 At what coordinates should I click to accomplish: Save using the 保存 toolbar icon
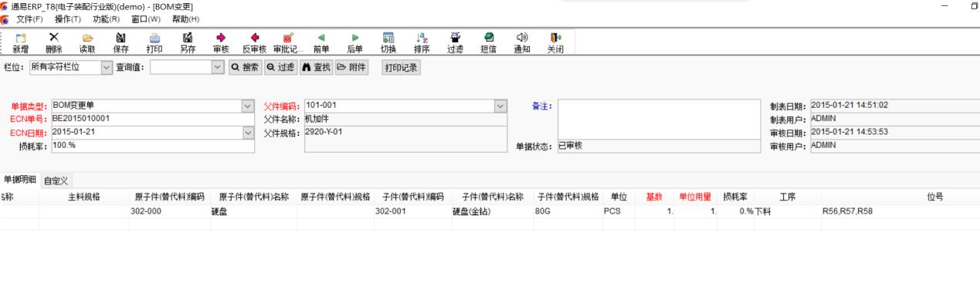click(121, 42)
